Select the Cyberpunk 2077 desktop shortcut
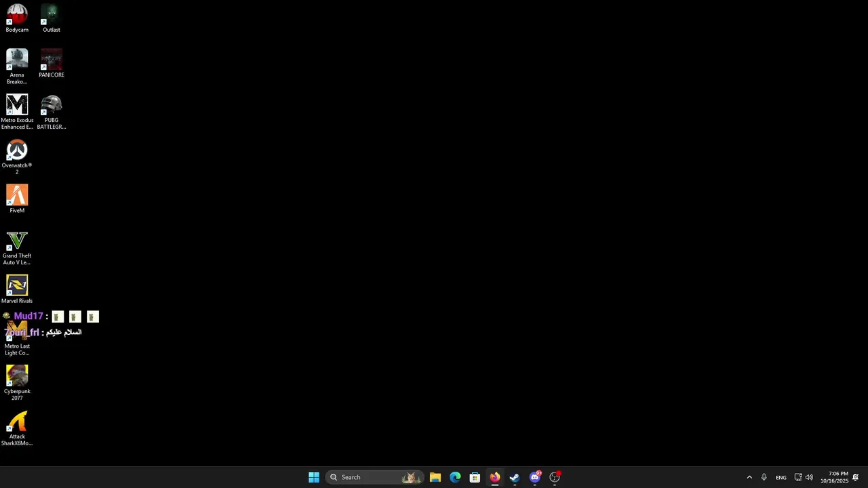The image size is (868, 488). pos(17,383)
